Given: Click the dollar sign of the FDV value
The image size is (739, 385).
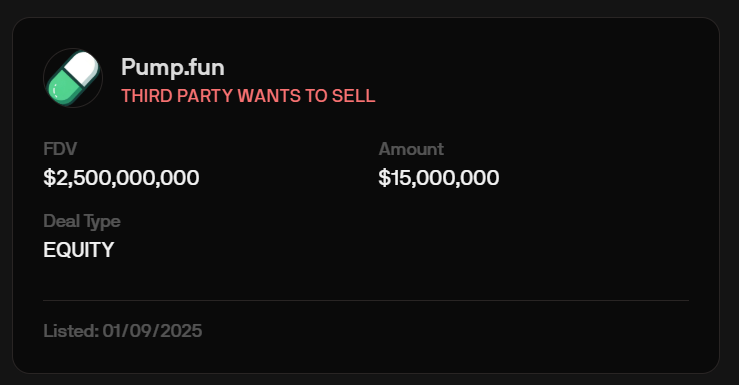Looking at the screenshot, I should [x=49, y=178].
